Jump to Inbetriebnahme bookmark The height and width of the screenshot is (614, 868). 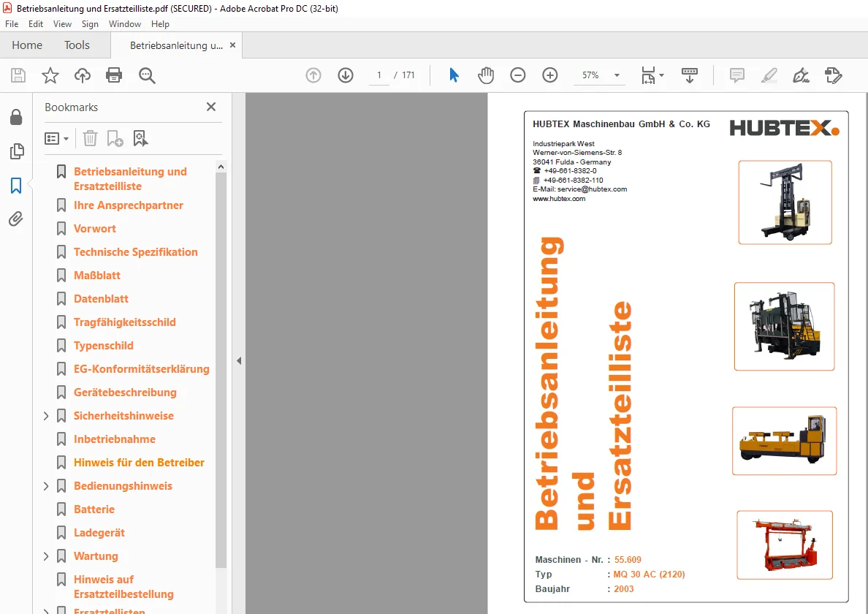click(x=115, y=439)
